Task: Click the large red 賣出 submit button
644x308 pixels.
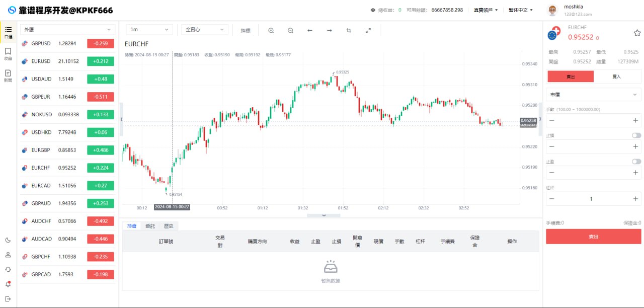Action: 594,237
